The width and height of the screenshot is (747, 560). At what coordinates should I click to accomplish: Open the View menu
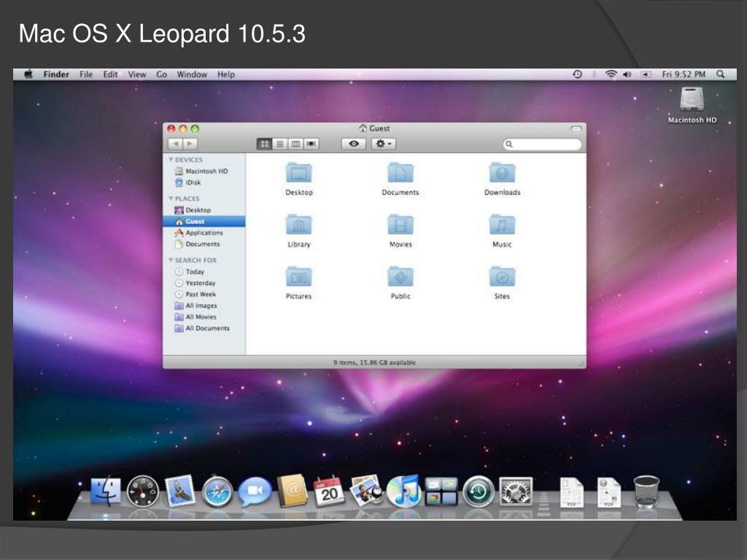point(137,74)
